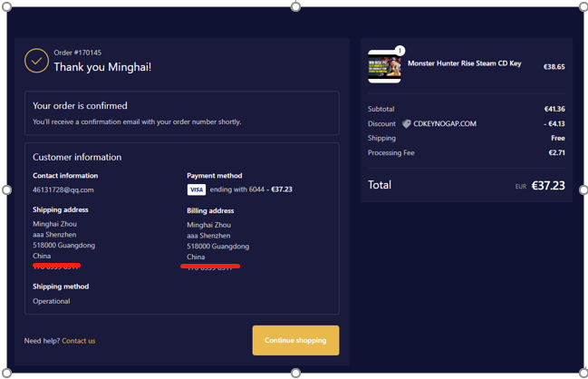The image size is (588, 379).
Task: Click the order confirmed checkmark icon
Action: click(x=36, y=61)
